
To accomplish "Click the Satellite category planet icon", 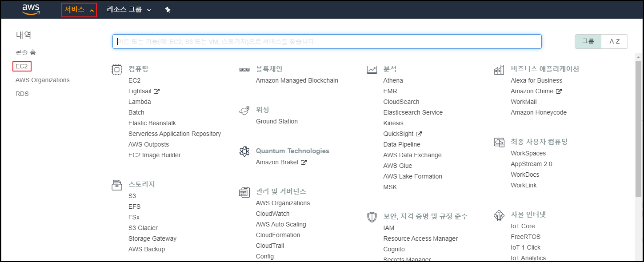I will pyautogui.click(x=244, y=111).
